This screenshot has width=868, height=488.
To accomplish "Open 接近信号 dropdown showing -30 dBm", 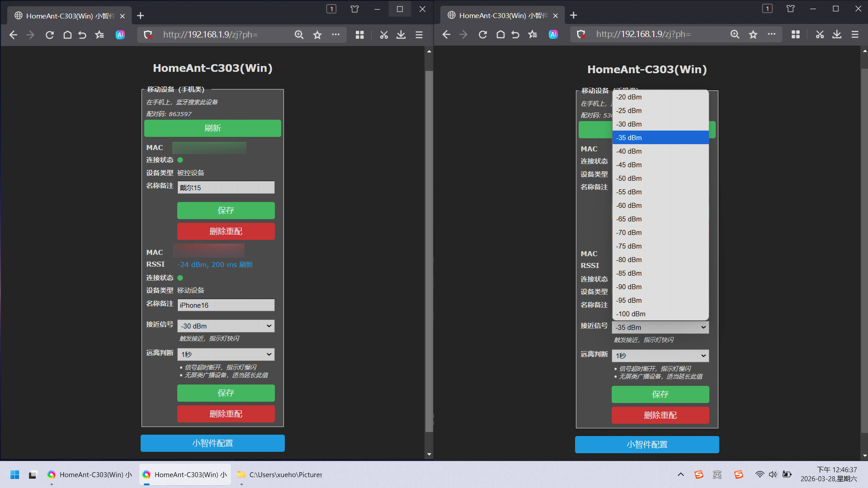I will [x=226, y=326].
